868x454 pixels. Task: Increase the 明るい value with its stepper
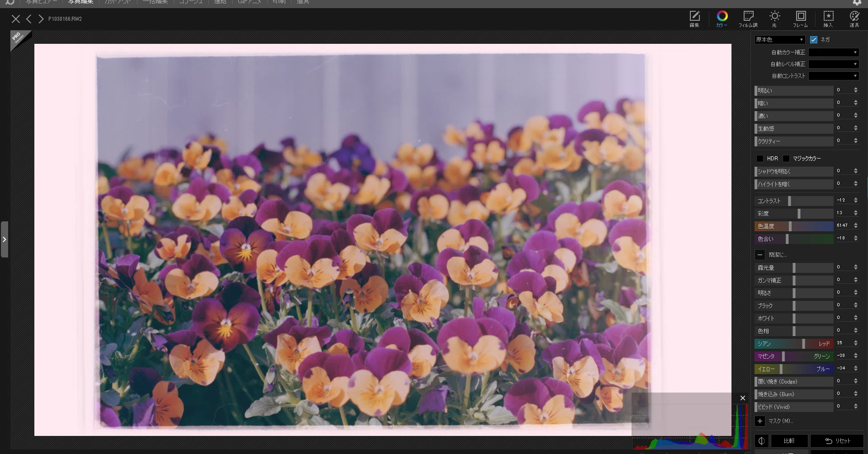[x=856, y=89]
